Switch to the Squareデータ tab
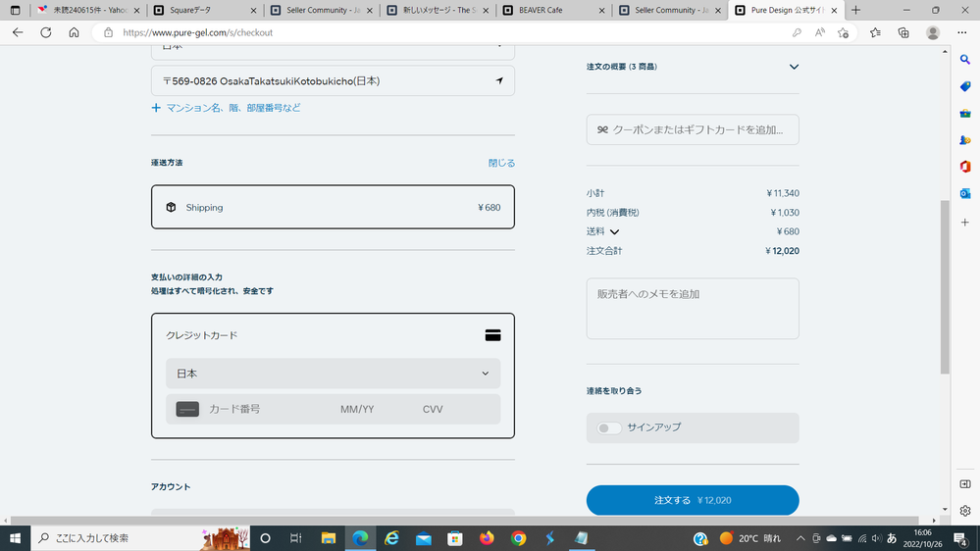980x551 pixels. pyautogui.click(x=205, y=10)
